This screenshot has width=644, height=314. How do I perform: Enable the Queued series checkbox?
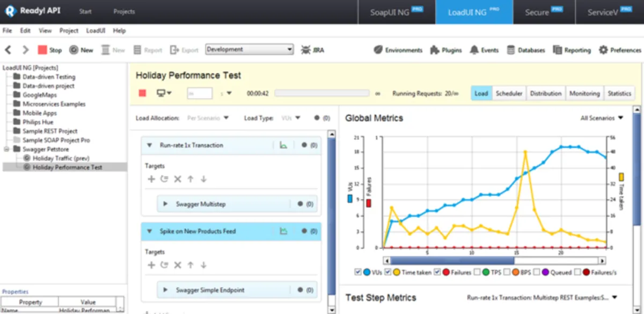coord(537,272)
